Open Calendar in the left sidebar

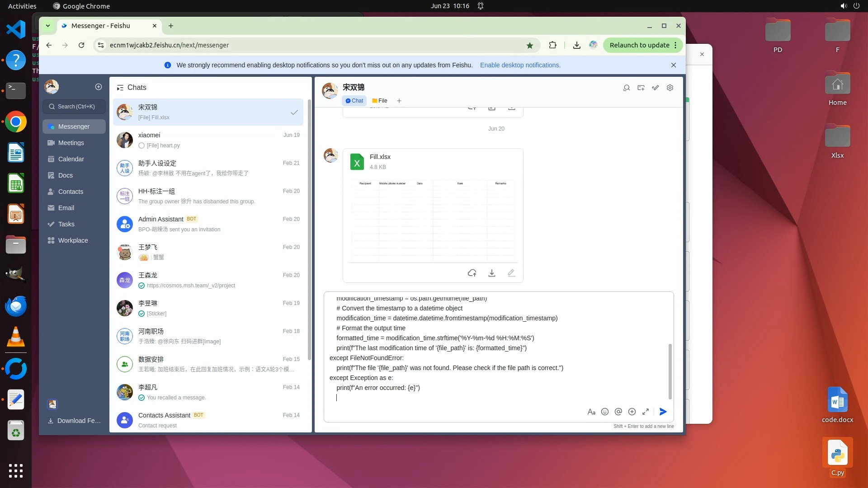[x=71, y=159]
